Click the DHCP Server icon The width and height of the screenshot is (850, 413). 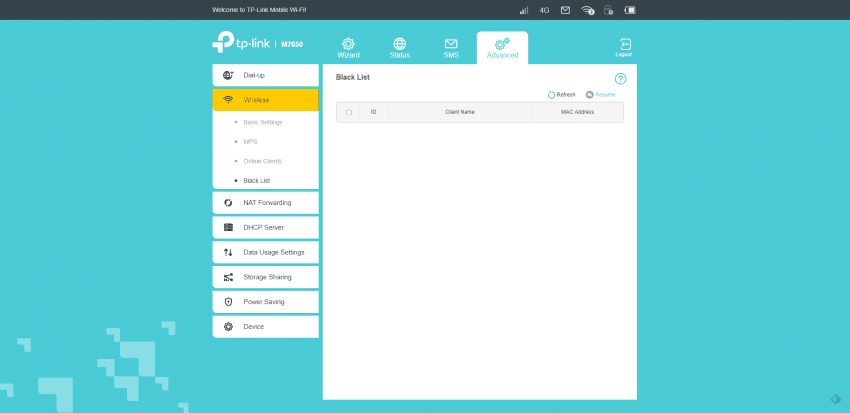point(228,227)
